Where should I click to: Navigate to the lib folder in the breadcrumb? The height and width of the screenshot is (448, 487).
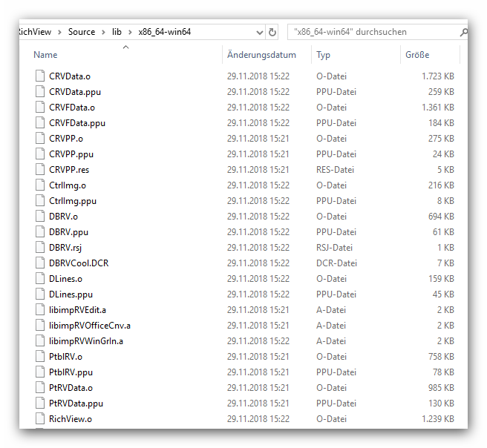pos(117,32)
